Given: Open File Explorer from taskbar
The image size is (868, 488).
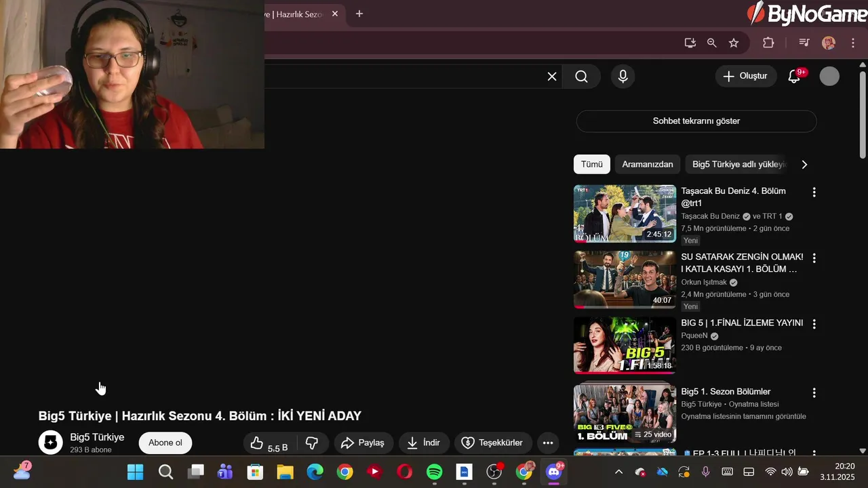Looking at the screenshot, I should (x=285, y=472).
